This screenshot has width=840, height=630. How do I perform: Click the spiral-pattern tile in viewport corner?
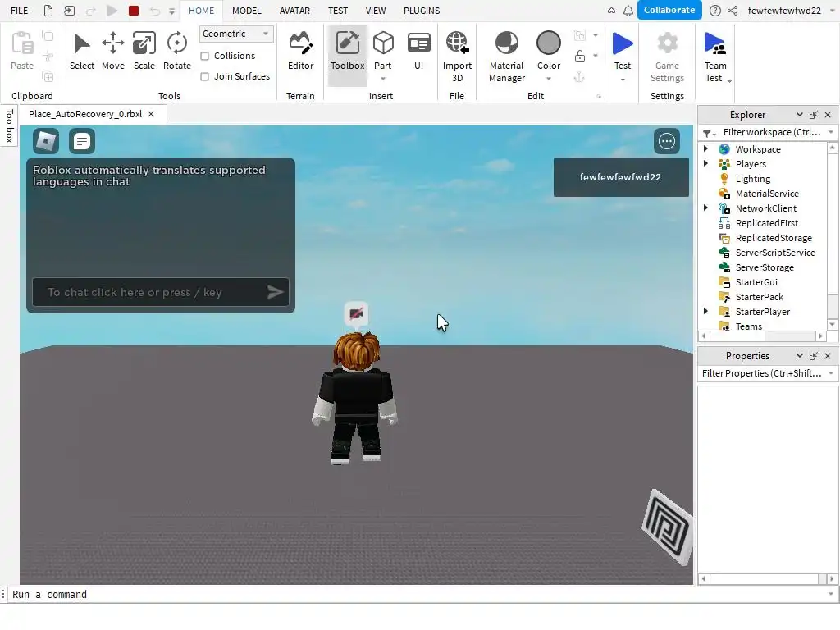(x=668, y=527)
